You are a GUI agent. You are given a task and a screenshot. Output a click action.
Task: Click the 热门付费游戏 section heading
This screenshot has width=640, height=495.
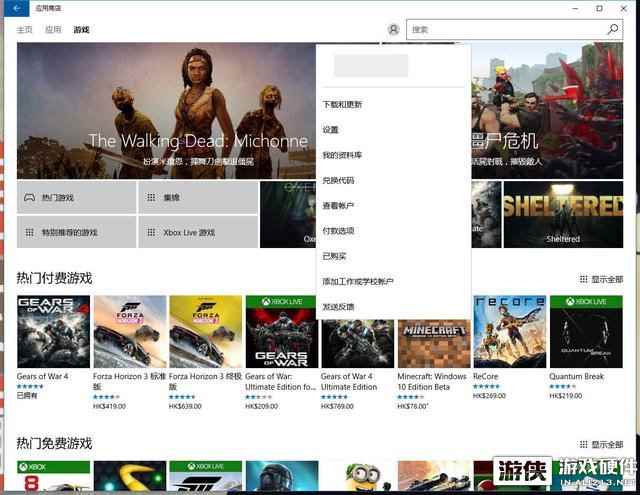54,278
